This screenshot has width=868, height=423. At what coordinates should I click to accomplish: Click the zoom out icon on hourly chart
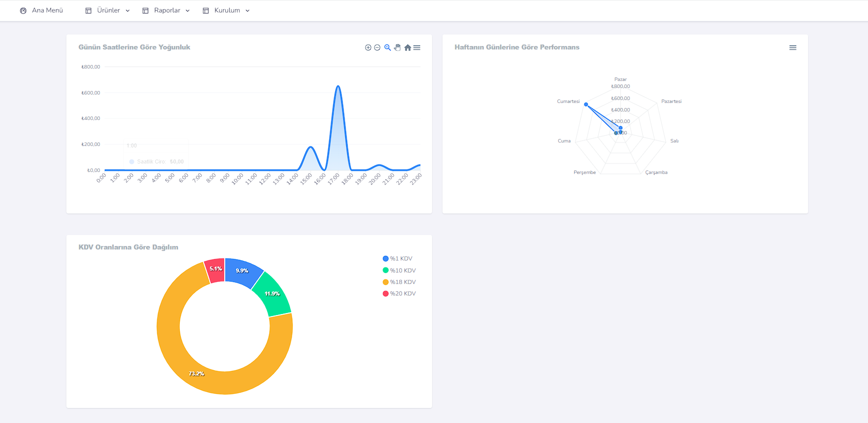tap(377, 47)
